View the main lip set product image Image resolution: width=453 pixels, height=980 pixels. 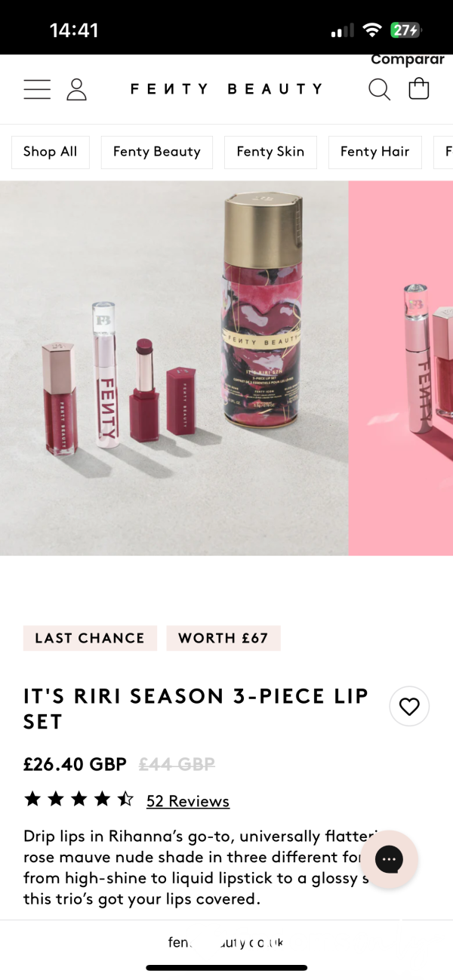pos(174,368)
